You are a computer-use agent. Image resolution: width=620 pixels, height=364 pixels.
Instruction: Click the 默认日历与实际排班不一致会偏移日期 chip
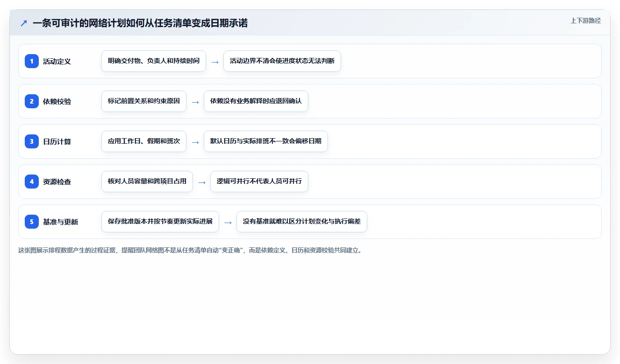pyautogui.click(x=266, y=141)
